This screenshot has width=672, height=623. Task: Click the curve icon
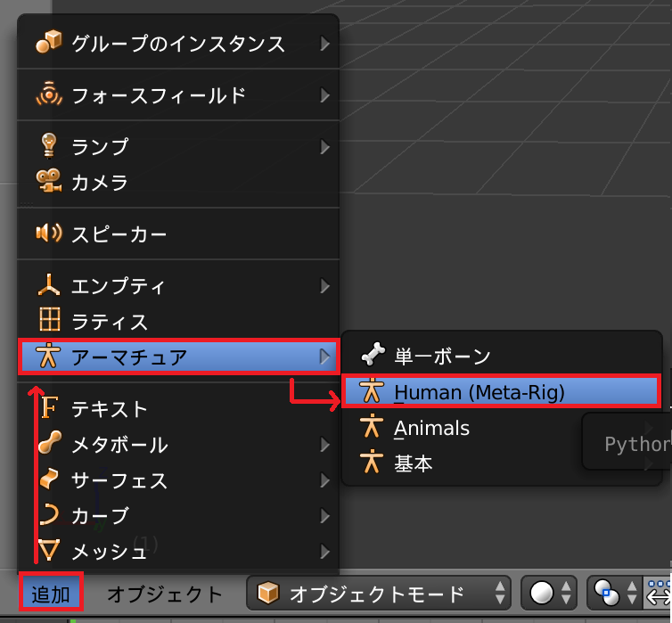point(49,514)
